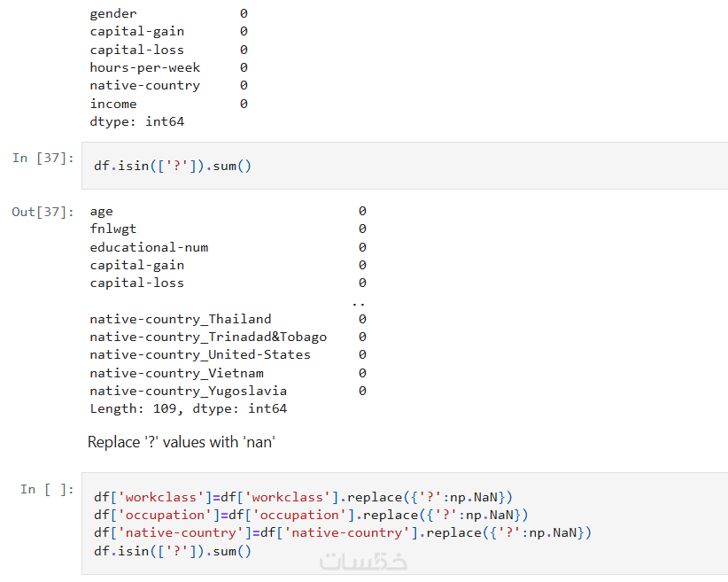Place cursor on the workclass replace line
The image size is (728, 582).
pyautogui.click(x=303, y=497)
